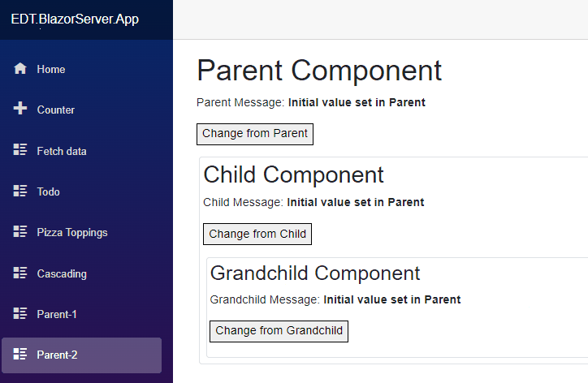
Task: Click the EDT.BlazorServer.App brand title
Action: pos(75,19)
